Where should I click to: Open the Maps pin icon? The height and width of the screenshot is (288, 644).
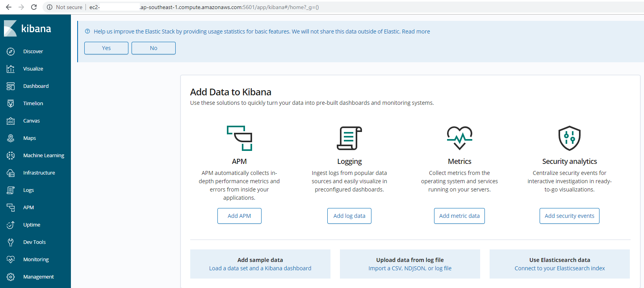click(11, 138)
